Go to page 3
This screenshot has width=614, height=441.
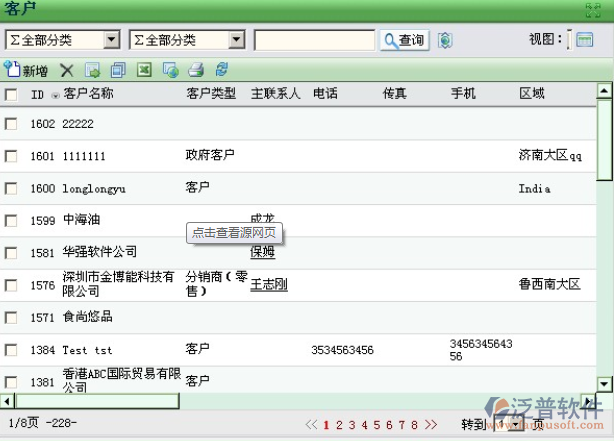[x=352, y=425]
